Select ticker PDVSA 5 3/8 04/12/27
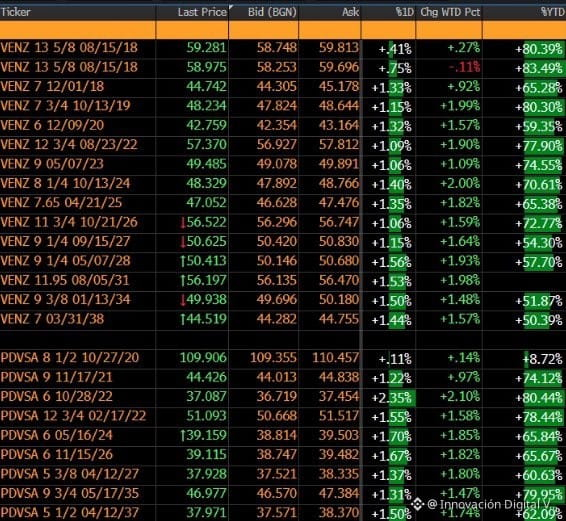Screen dimensions: 566x521 [x=70, y=474]
